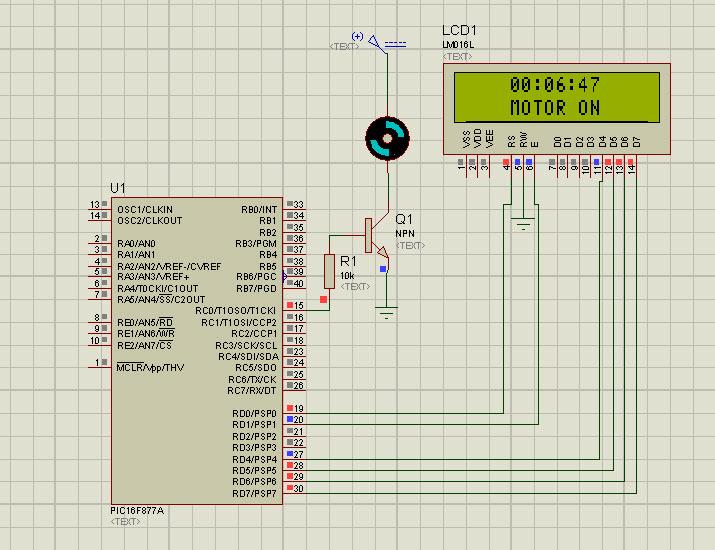Select the RC4/SDI/SDA pin label
This screenshot has width=715, height=550.
[249, 357]
